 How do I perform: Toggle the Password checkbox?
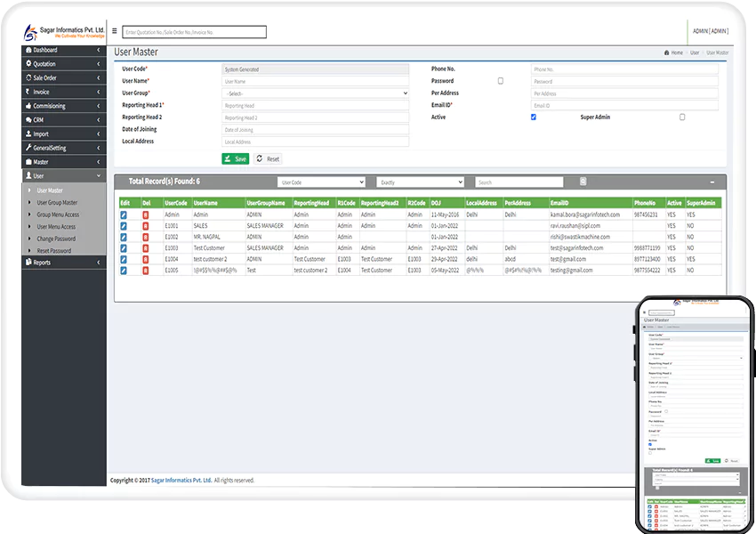[501, 81]
